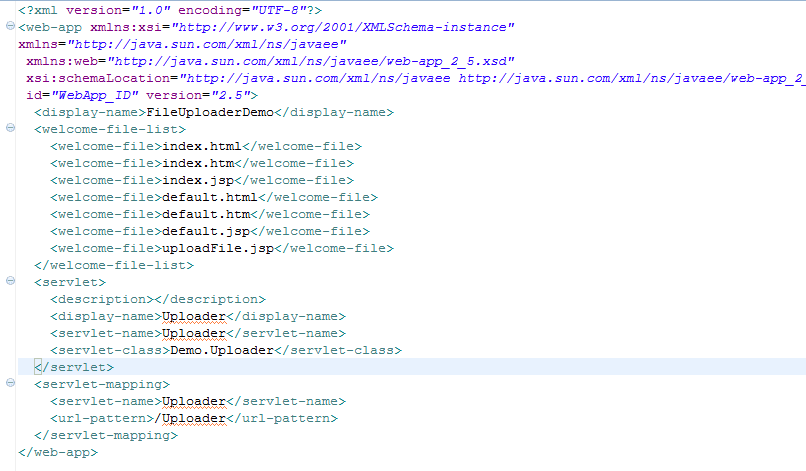Collapse the servlet-mapping fold marker
The height and width of the screenshot is (471, 806).
coord(10,383)
